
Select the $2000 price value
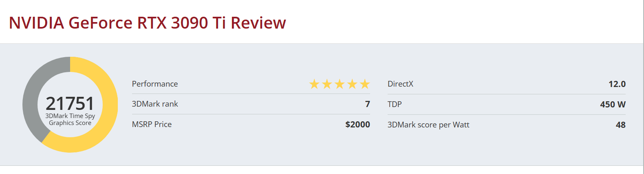pyautogui.click(x=357, y=124)
